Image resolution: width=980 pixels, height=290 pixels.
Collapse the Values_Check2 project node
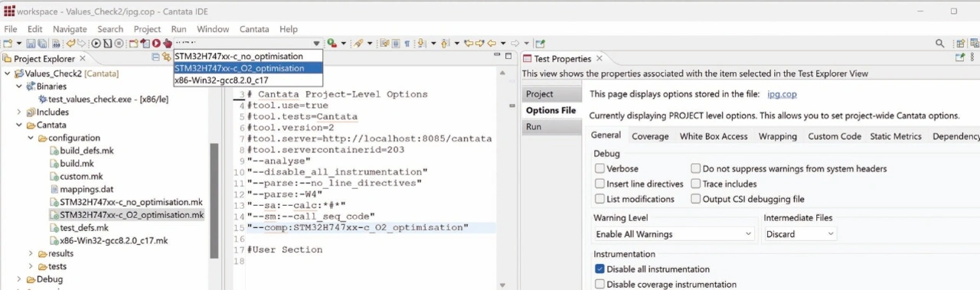pos(7,73)
